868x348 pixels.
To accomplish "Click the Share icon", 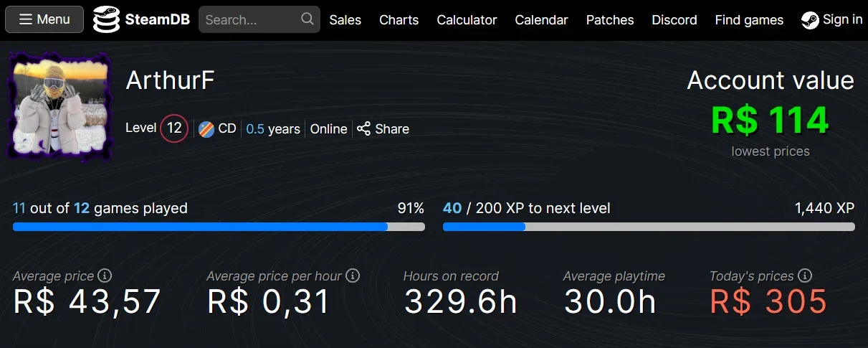I will (364, 128).
